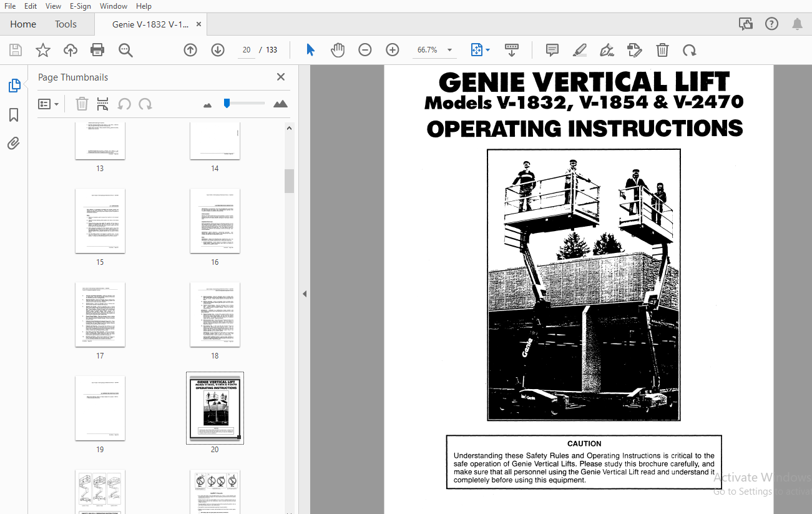Go to the next page arrow
The height and width of the screenshot is (514, 812).
pos(218,50)
